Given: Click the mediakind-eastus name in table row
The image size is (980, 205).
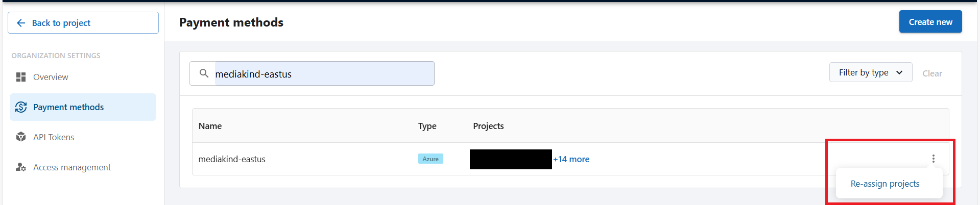Looking at the screenshot, I should click(x=232, y=159).
